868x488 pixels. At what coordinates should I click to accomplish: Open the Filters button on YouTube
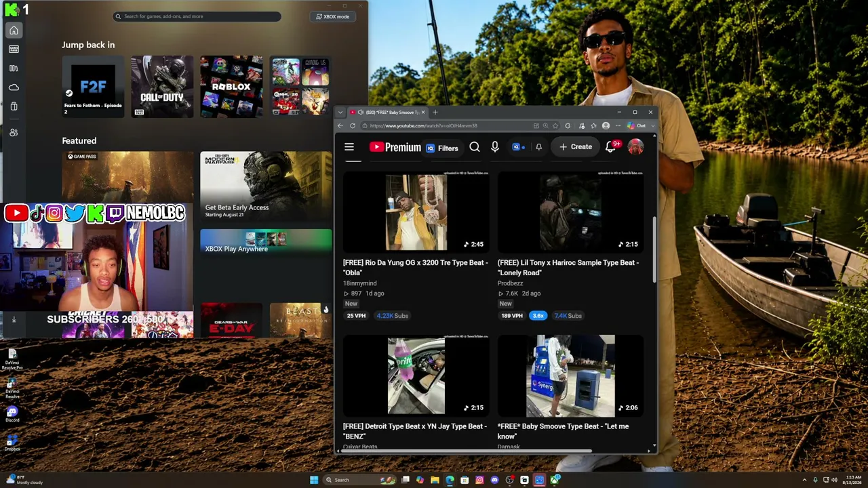click(442, 148)
